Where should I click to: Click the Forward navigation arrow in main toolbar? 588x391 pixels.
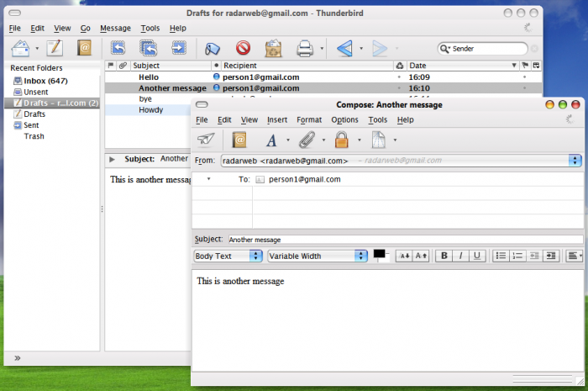click(380, 49)
